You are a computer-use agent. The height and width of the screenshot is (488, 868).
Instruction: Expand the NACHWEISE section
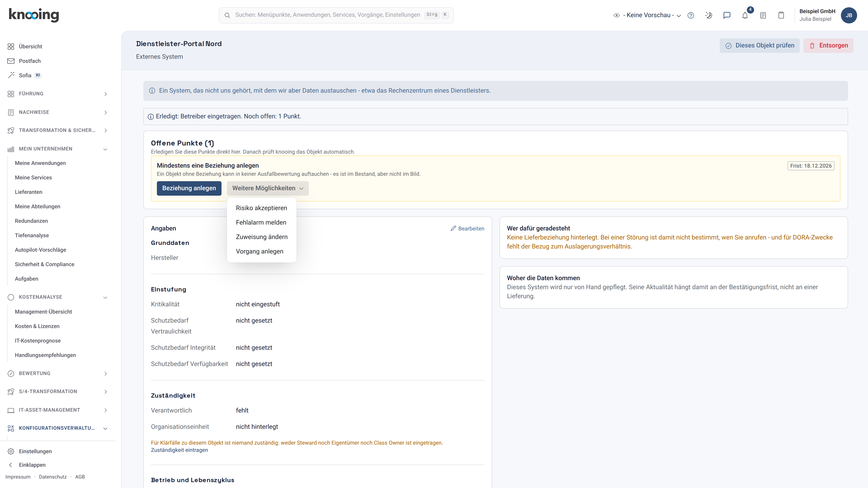pos(58,112)
